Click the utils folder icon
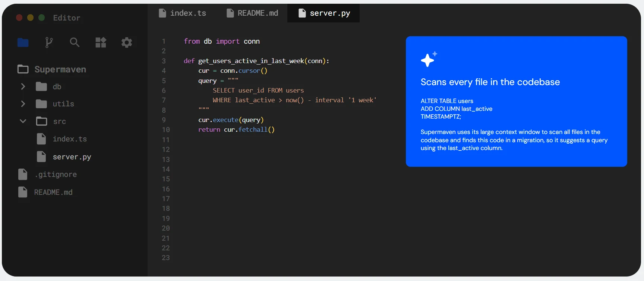 coord(41,104)
